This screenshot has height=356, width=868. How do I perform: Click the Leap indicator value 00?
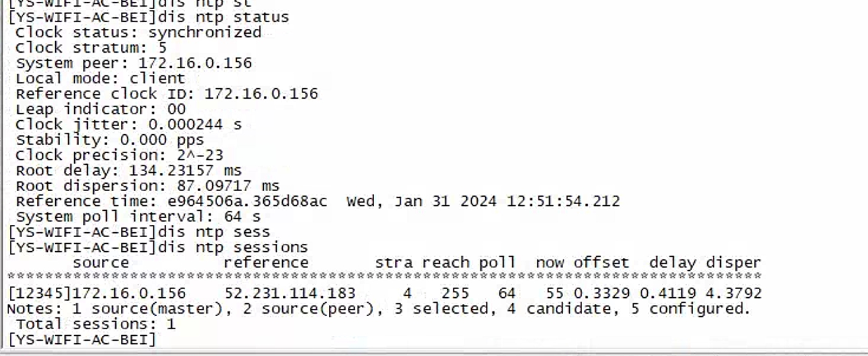[x=176, y=109]
